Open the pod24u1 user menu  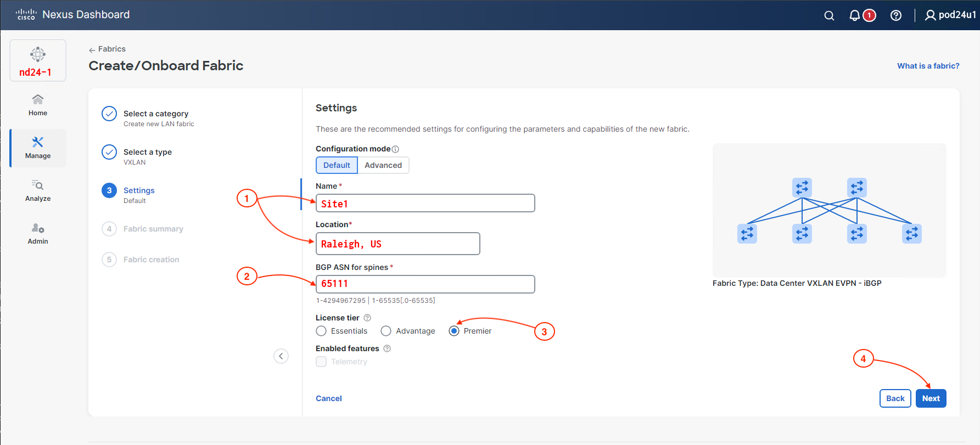(950, 15)
